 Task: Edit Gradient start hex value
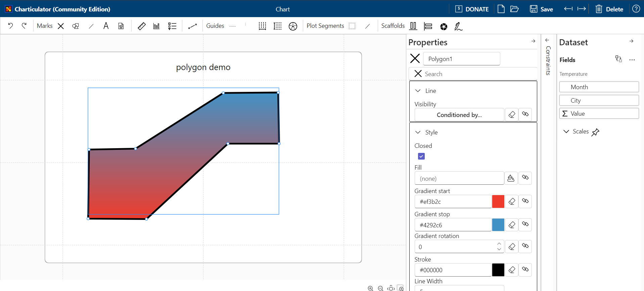pos(453,201)
